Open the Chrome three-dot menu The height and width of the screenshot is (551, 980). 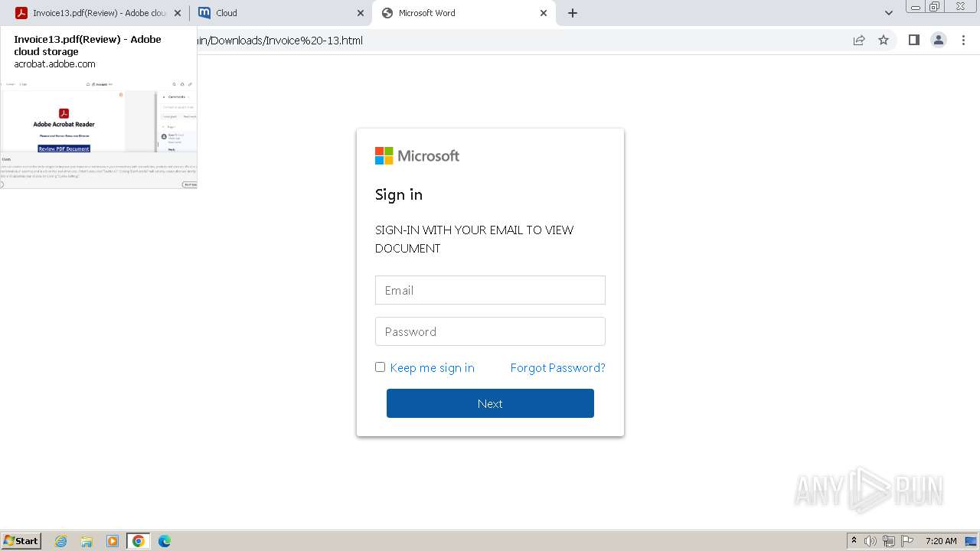[964, 41]
